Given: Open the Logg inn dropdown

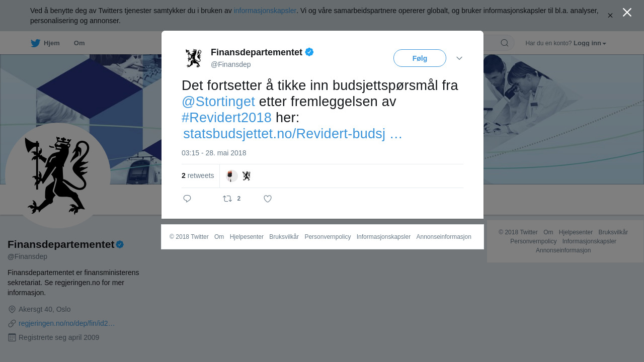Looking at the screenshot, I should (590, 43).
